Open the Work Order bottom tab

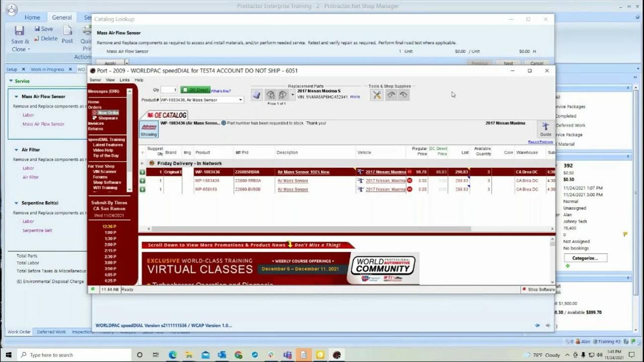[19, 332]
